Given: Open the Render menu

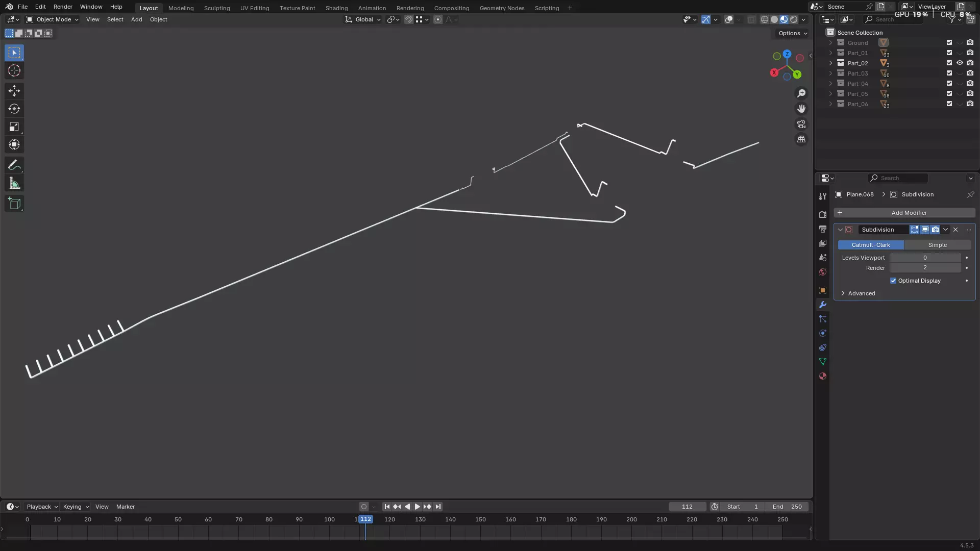Looking at the screenshot, I should click(63, 7).
